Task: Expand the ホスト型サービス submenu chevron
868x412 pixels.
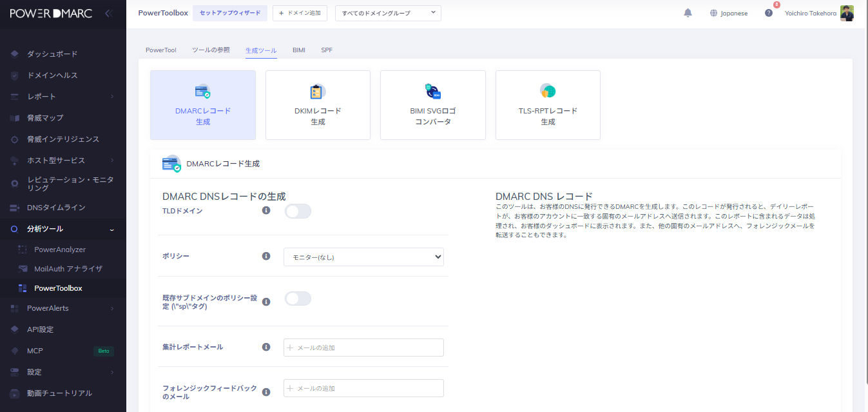Action: click(x=112, y=161)
